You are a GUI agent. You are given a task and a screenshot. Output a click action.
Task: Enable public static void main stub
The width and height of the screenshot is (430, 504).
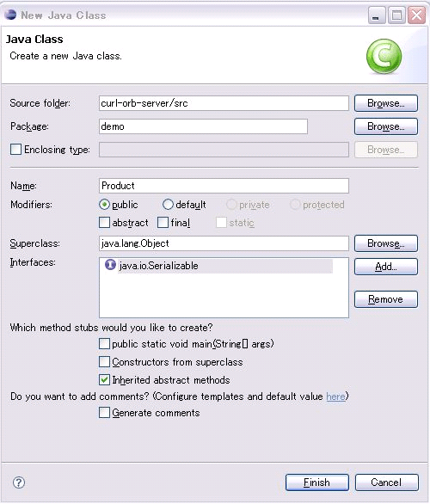coord(104,344)
